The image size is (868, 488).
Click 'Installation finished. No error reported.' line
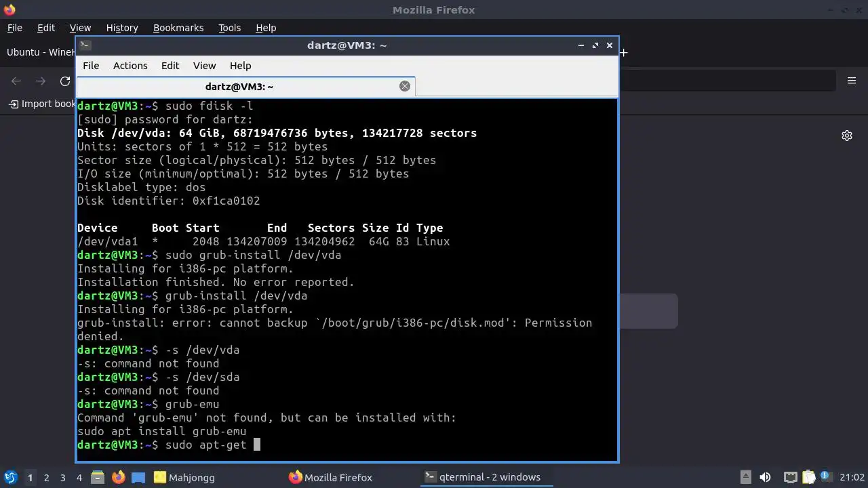pos(216,282)
